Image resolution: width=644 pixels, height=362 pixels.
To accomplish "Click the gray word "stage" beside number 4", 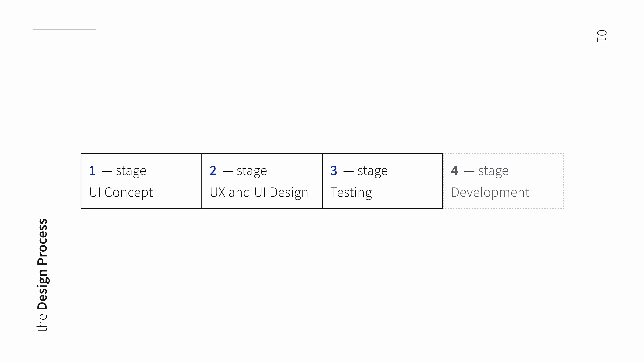I will [x=493, y=171].
